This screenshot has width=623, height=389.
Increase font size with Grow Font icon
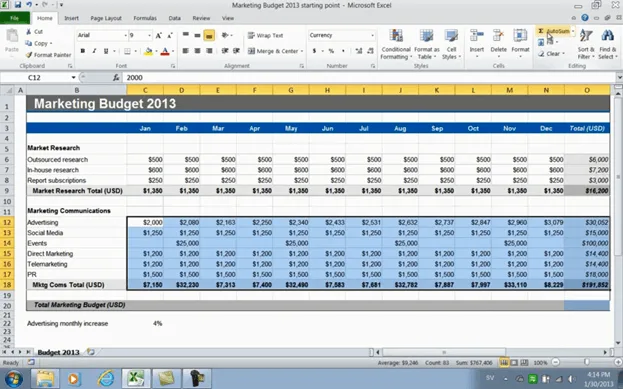(x=159, y=35)
